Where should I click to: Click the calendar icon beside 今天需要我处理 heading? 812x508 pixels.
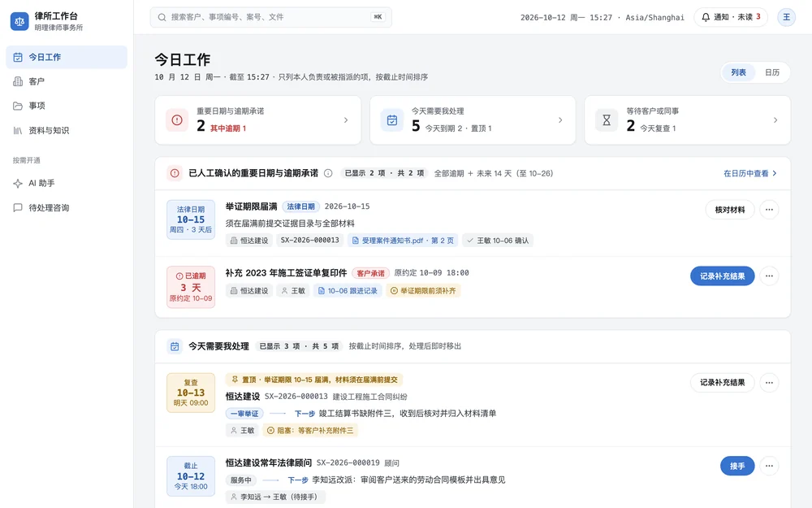pos(175,346)
